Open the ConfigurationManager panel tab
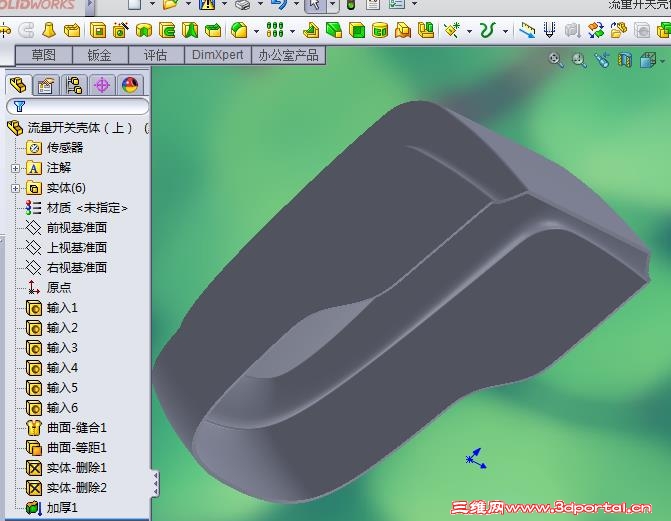Screen dimensions: 671x521 coord(74,85)
